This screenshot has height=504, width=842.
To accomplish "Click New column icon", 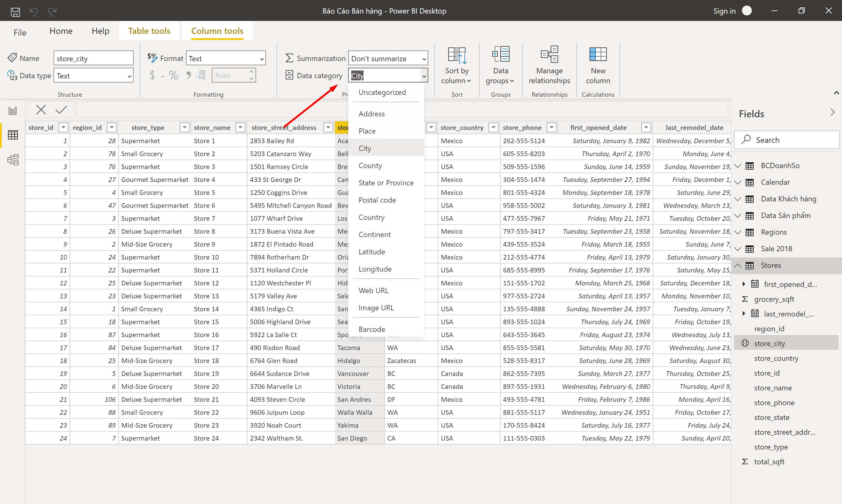I will tap(598, 54).
